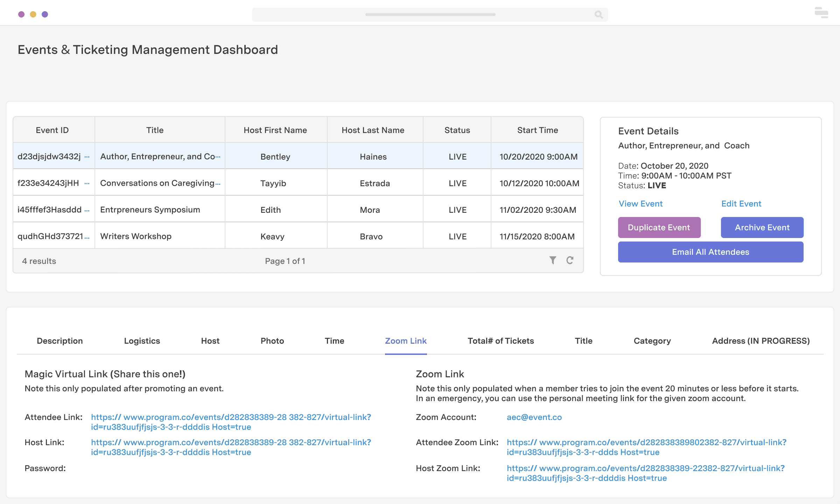Image resolution: width=840 pixels, height=504 pixels.
Task: Click the yellow traffic light dot
Action: pyautogui.click(x=33, y=14)
